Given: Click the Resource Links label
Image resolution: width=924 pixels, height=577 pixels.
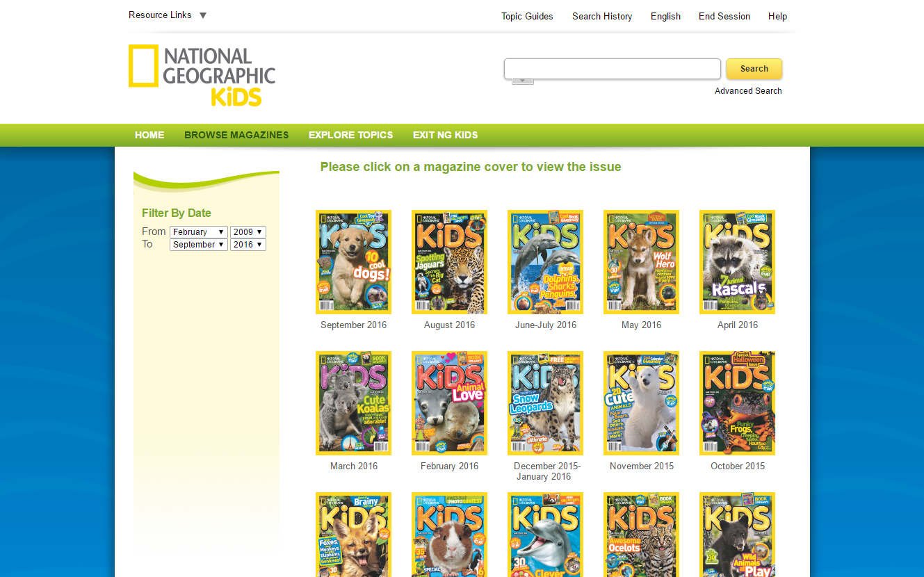Looking at the screenshot, I should (160, 15).
